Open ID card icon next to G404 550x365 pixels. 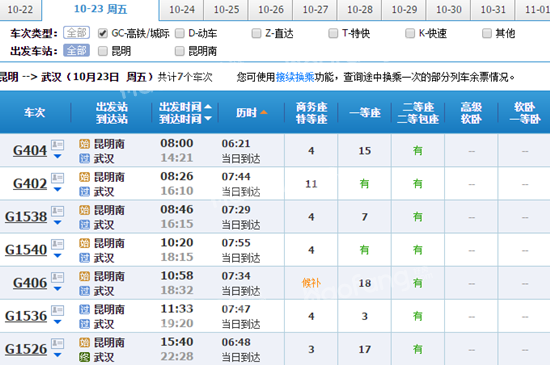click(58, 144)
